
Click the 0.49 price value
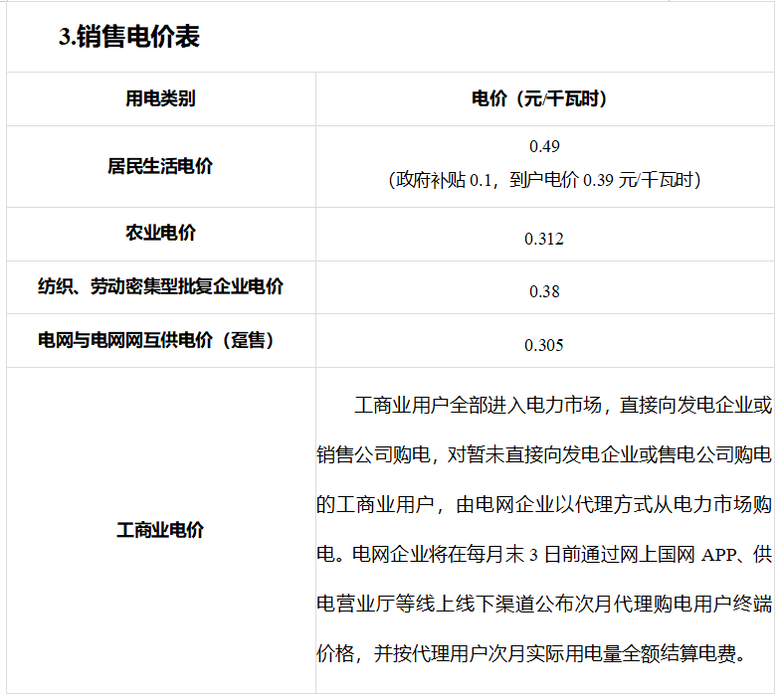(544, 146)
